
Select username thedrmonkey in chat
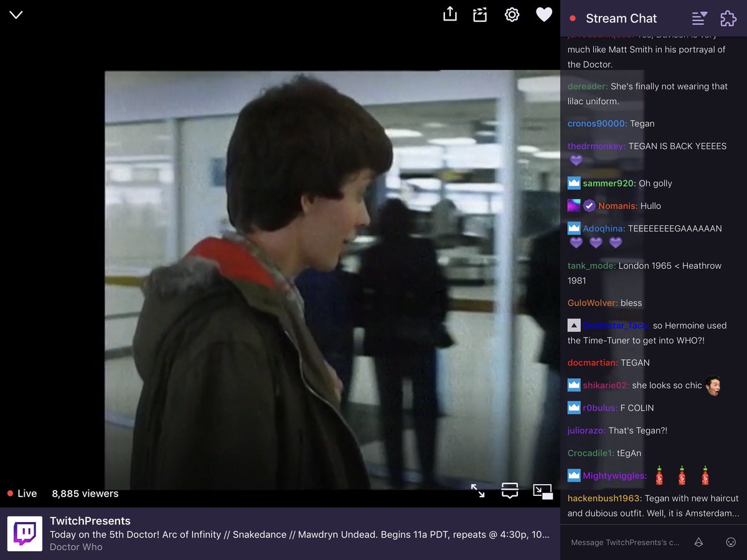[596, 146]
